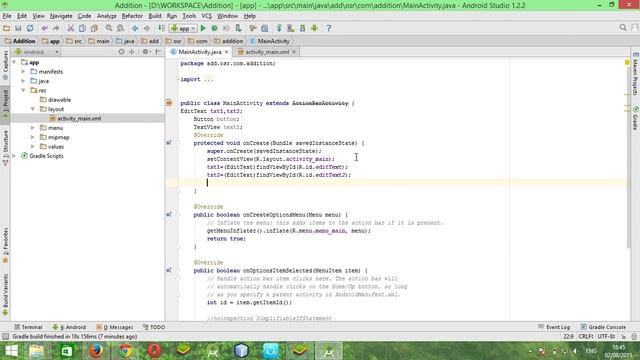Select the MainActivity.java editor tab
The height and width of the screenshot is (360, 640).
(x=200, y=52)
